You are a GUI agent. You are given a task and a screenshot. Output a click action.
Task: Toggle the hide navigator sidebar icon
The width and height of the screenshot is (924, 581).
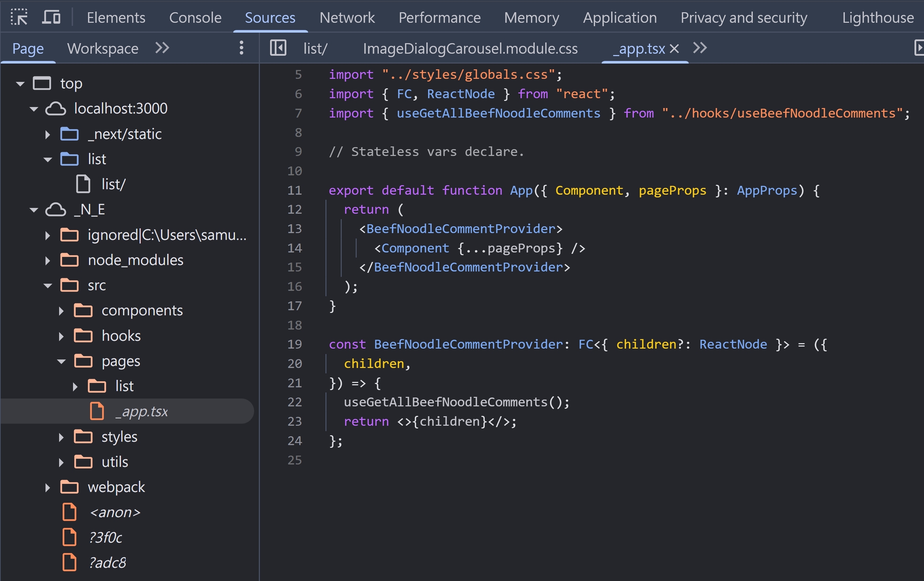click(278, 48)
